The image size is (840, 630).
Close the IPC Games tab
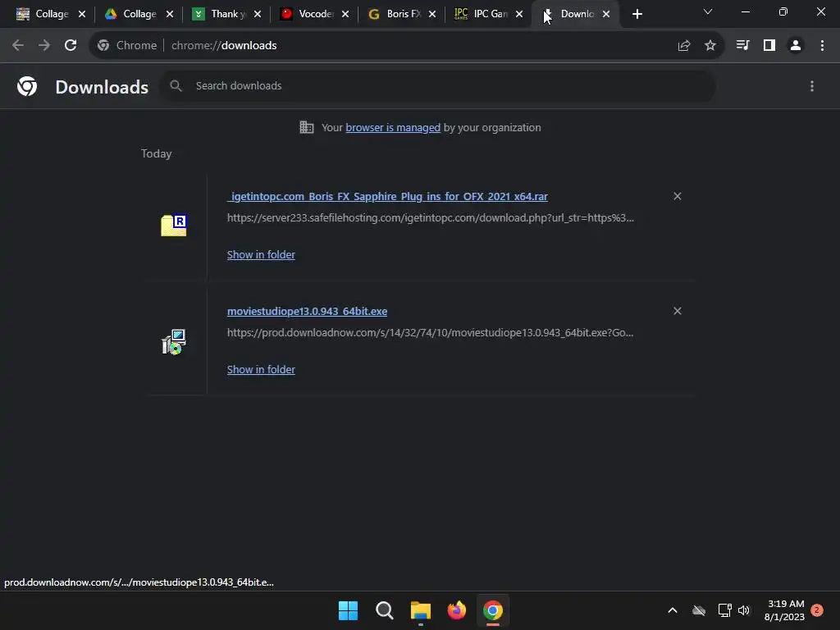pos(519,14)
